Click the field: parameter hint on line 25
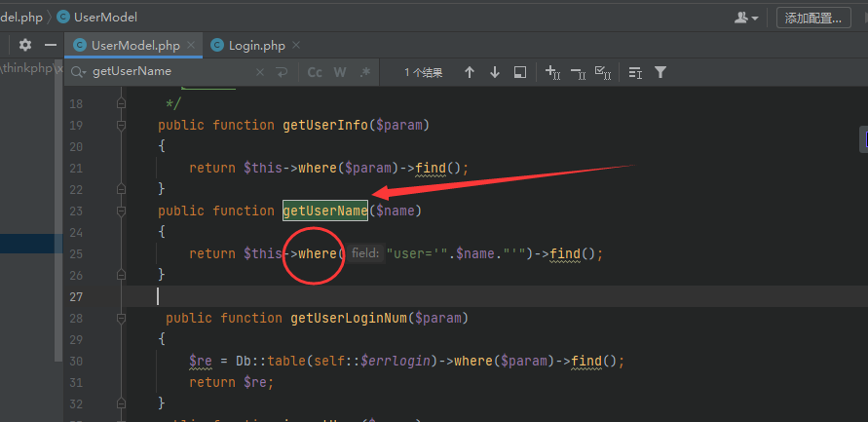This screenshot has width=868, height=422. tap(365, 253)
